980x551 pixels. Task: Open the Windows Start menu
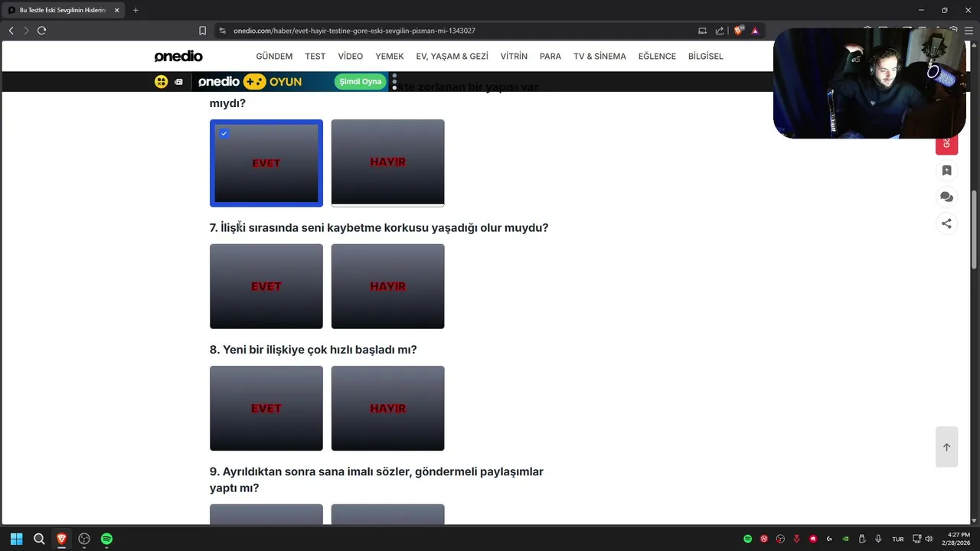[x=16, y=539]
